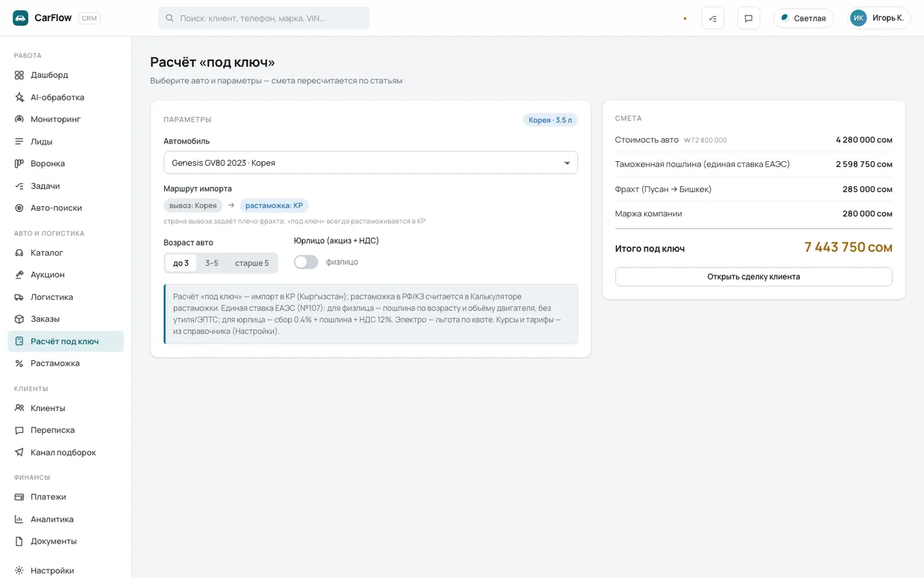Switch theme using the Светлая toggle
The height and width of the screenshot is (578, 924).
(804, 18)
